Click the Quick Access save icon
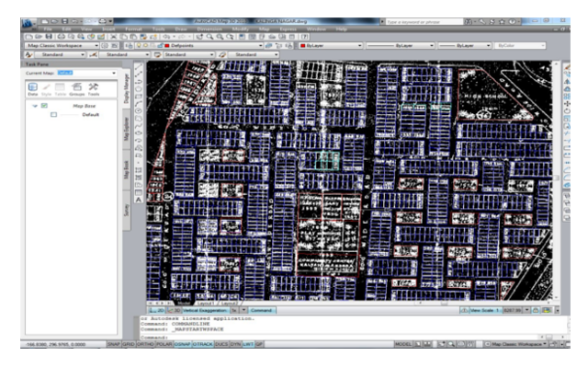The image size is (588, 368). coord(64,21)
